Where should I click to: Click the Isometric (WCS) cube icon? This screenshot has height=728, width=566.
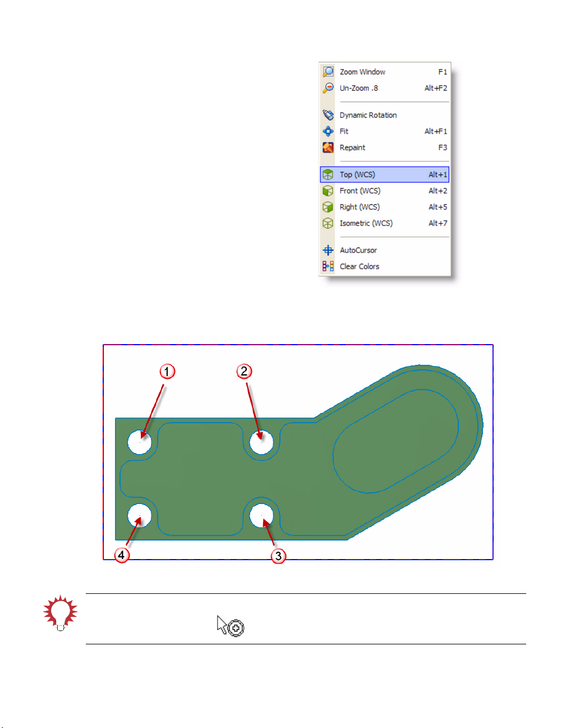(328, 223)
